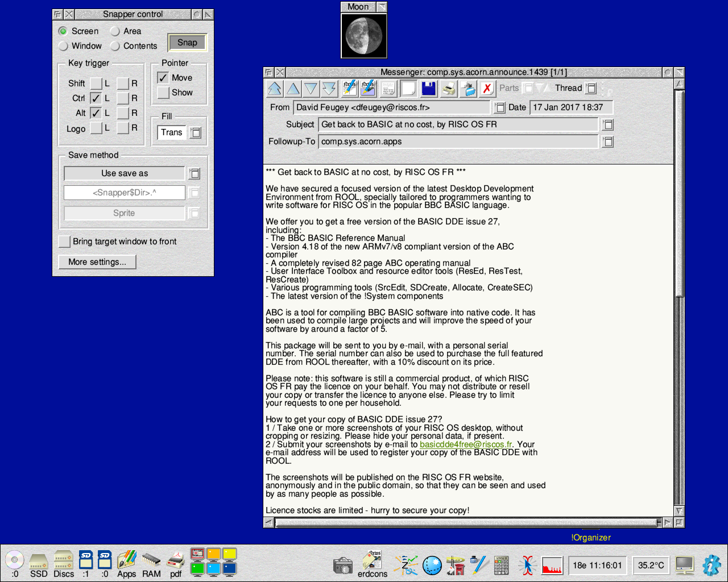The image size is (728, 582).
Task: Click the first News pen reply icon
Action: coord(349,88)
